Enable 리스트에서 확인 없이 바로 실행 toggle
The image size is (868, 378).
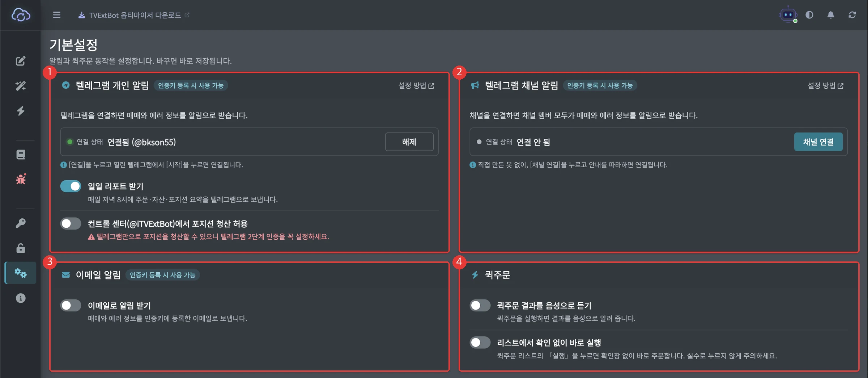point(480,342)
